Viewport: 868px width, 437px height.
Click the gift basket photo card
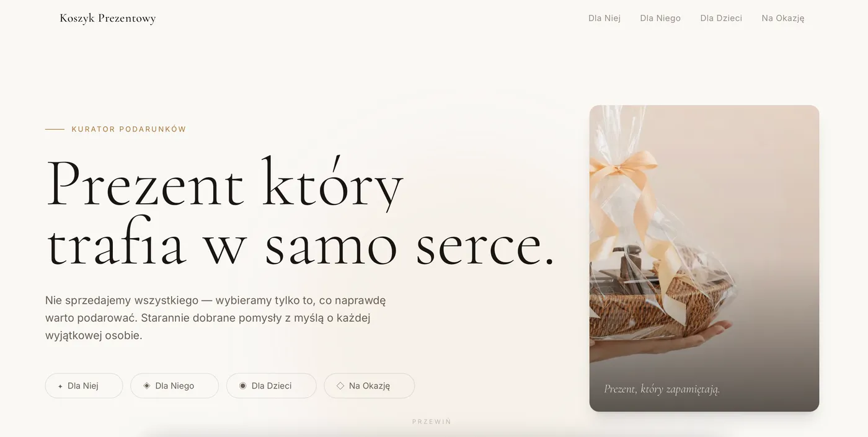pyautogui.click(x=704, y=258)
